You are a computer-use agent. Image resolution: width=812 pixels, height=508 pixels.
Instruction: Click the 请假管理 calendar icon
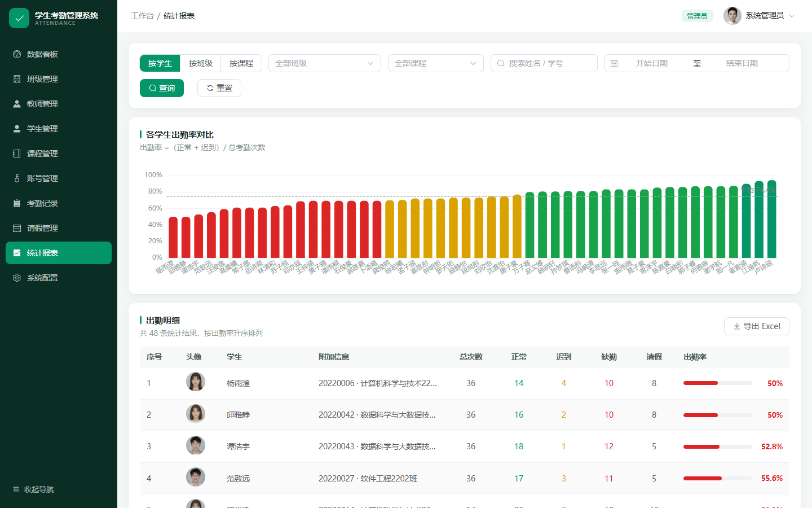tap(17, 228)
